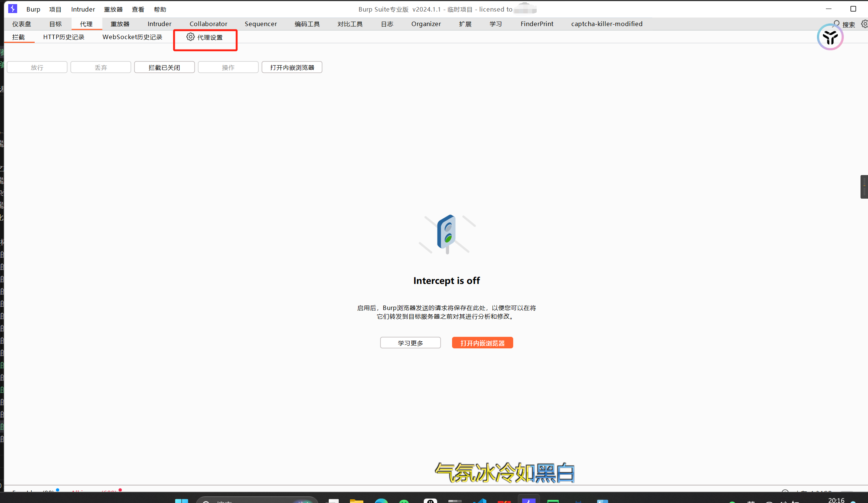Open the Organizer tab
The height and width of the screenshot is (503, 868).
426,24
